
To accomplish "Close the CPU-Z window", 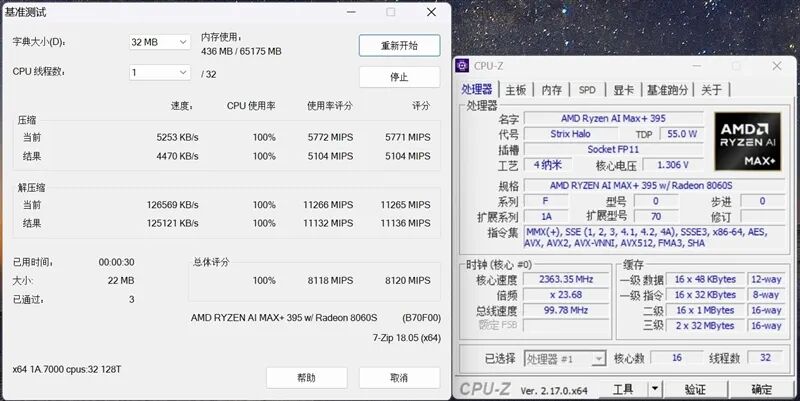I will [x=777, y=66].
